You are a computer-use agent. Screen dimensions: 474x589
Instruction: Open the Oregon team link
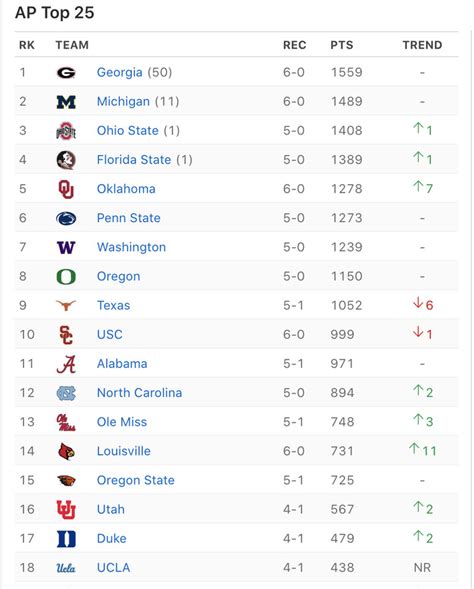pyautogui.click(x=119, y=276)
